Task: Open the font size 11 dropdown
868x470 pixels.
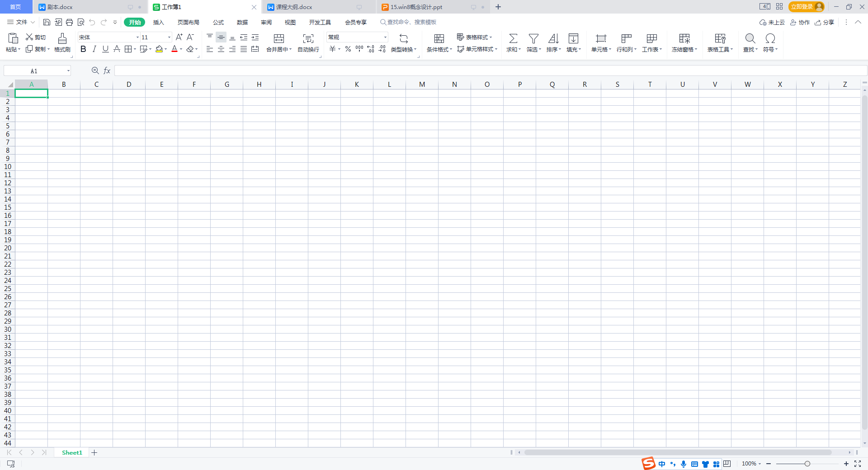Action: click(x=169, y=37)
